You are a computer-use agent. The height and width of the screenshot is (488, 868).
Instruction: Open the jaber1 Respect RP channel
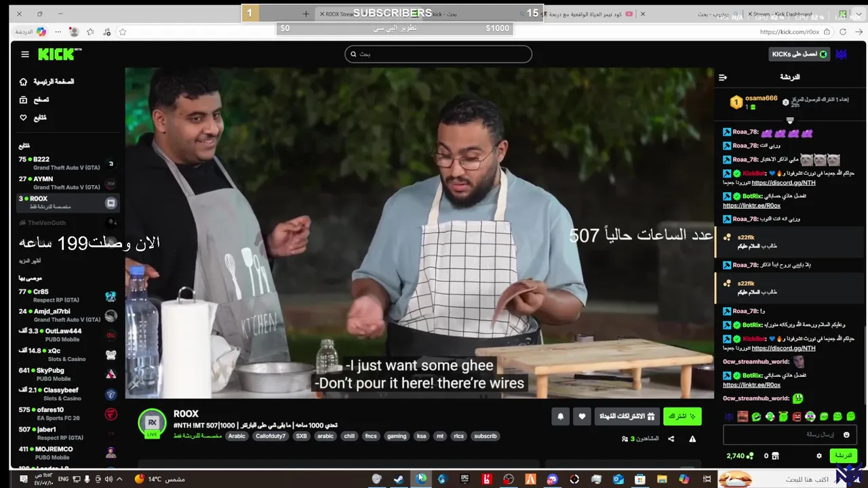pyautogui.click(x=67, y=433)
